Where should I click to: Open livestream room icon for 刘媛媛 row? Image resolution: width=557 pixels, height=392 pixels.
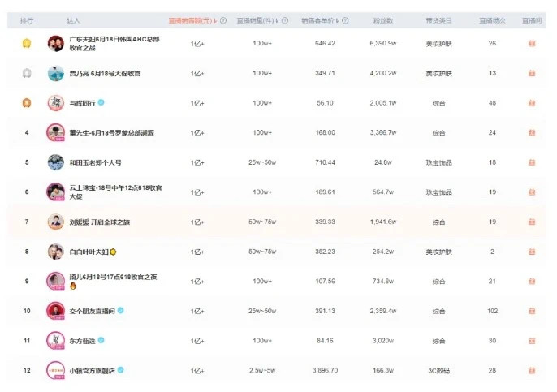click(x=532, y=222)
